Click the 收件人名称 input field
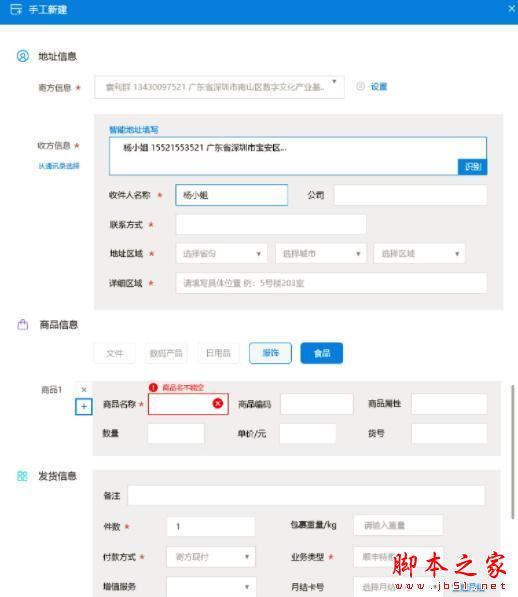 (231, 195)
